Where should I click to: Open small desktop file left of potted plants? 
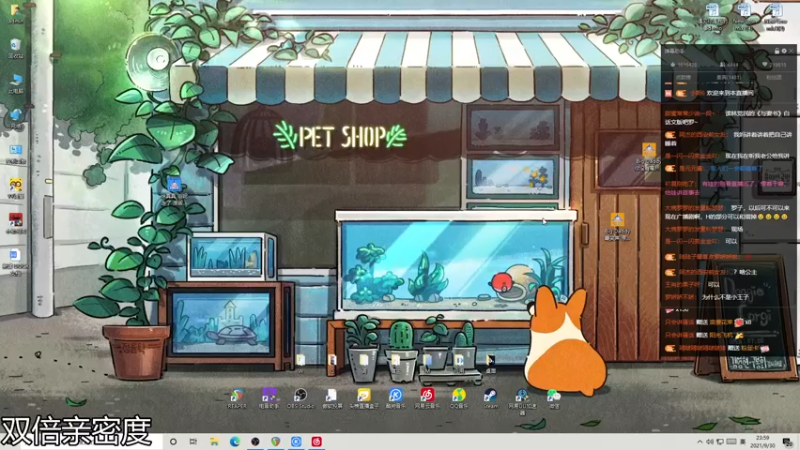(301, 361)
